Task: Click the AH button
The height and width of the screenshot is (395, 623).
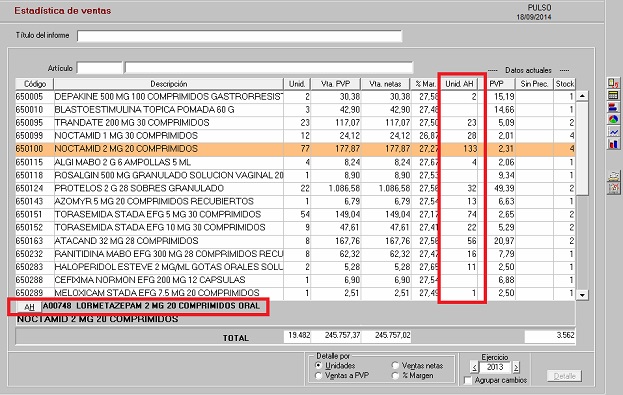Action: 29,307
